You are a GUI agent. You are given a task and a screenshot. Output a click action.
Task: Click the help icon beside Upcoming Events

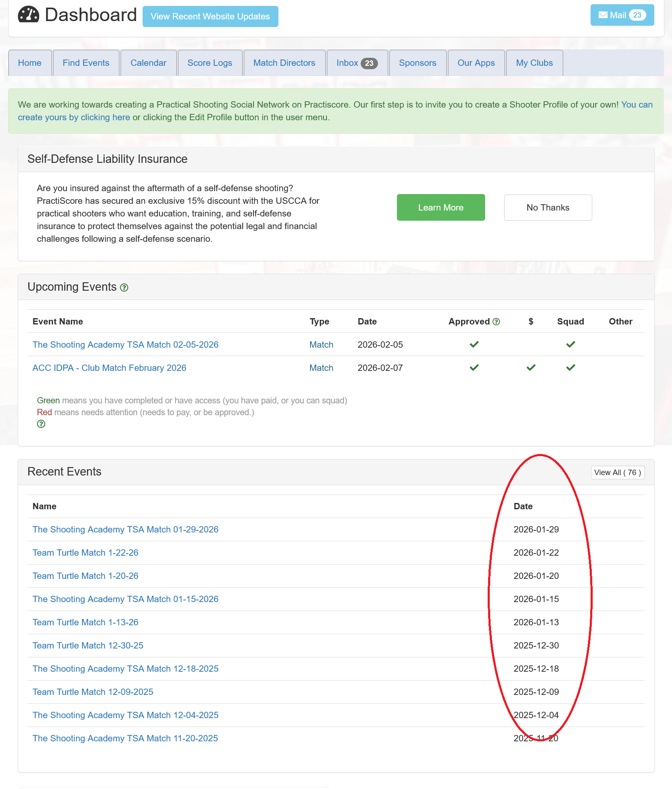point(124,288)
